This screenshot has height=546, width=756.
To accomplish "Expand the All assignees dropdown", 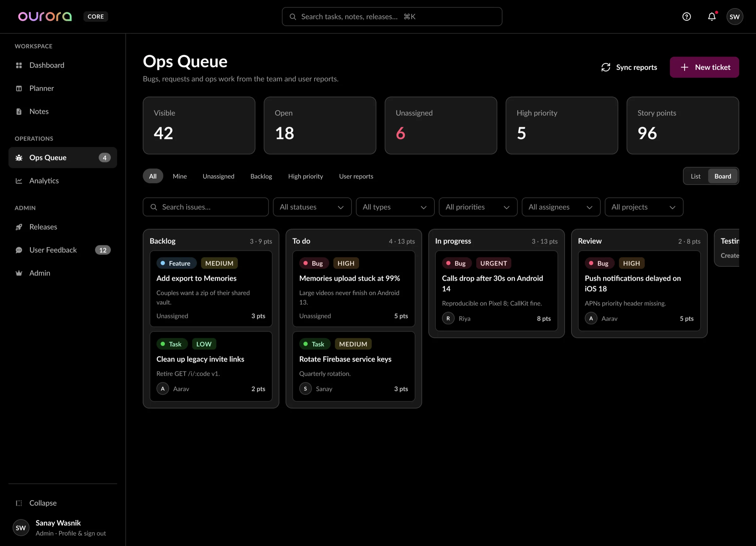I will tap(561, 207).
